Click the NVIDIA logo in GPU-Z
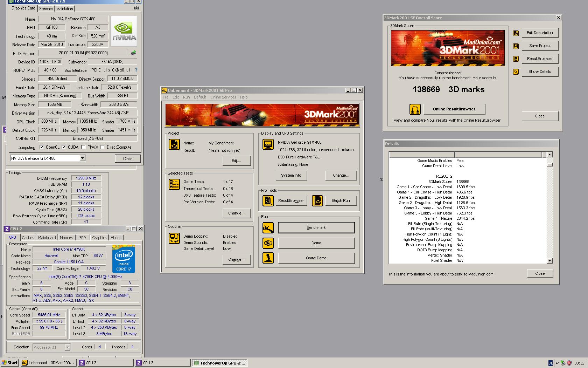588x368 pixels. click(x=124, y=32)
